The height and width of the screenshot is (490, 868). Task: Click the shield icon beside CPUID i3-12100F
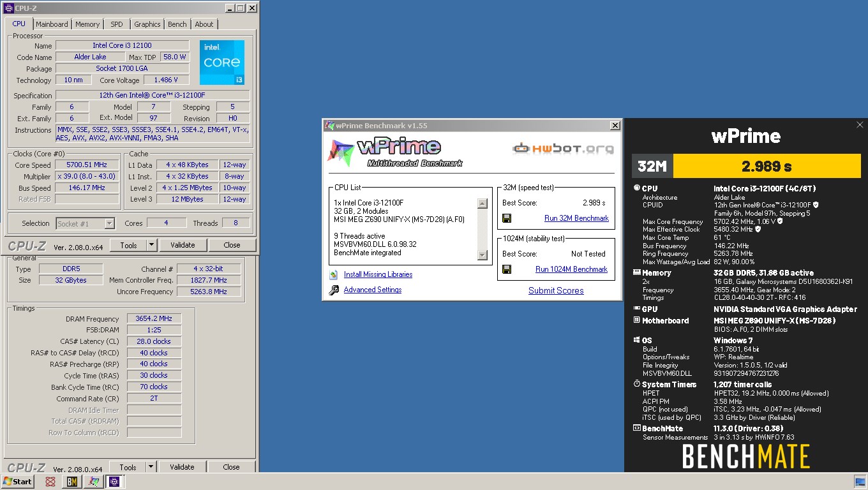816,205
